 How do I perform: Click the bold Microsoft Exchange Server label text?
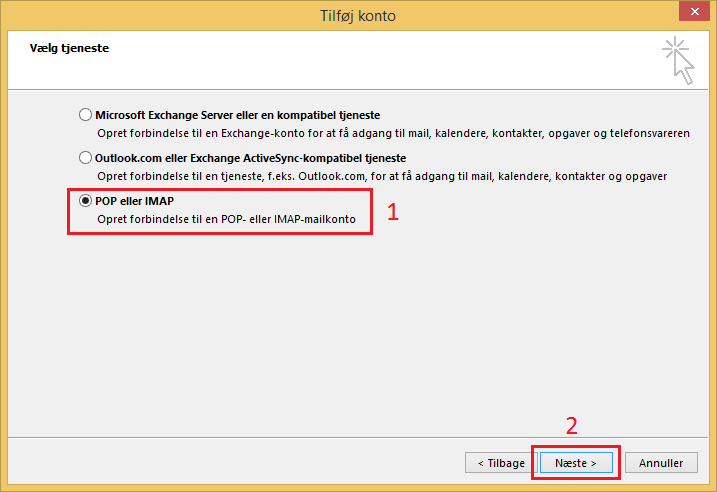[237, 115]
